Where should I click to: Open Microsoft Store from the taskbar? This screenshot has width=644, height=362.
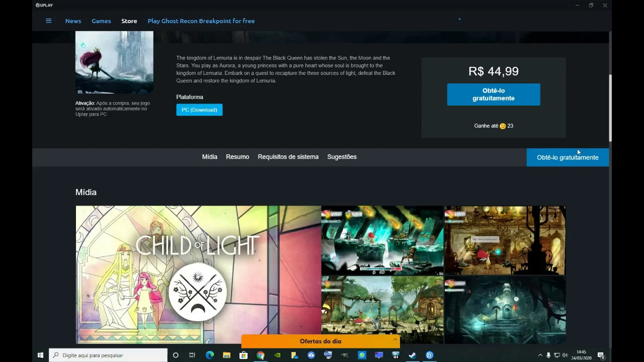[x=244, y=355]
